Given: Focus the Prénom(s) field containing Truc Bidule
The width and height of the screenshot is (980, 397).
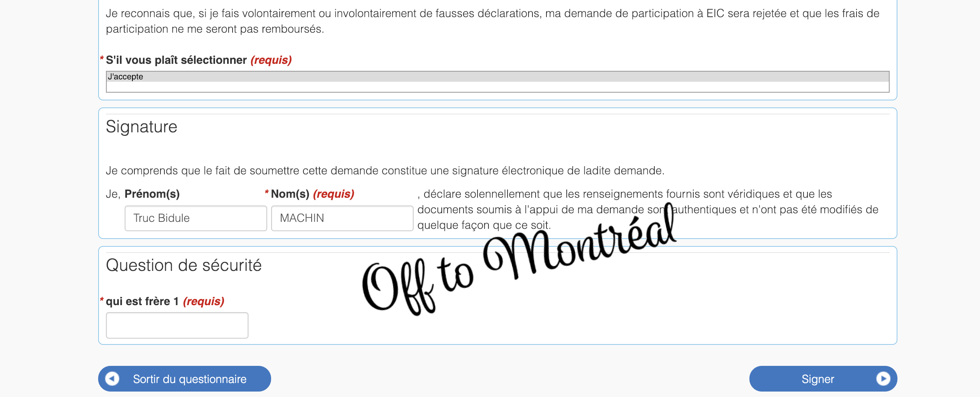Looking at the screenshot, I should pos(196,218).
